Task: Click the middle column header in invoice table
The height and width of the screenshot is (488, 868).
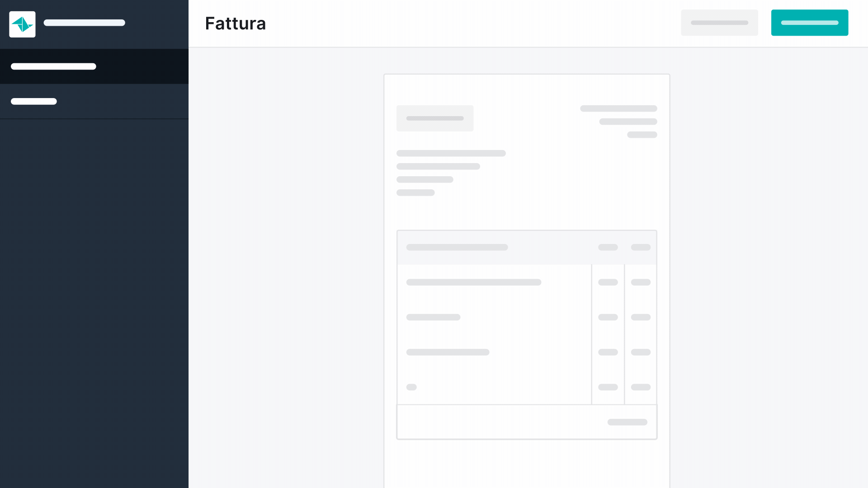Action: (608, 247)
